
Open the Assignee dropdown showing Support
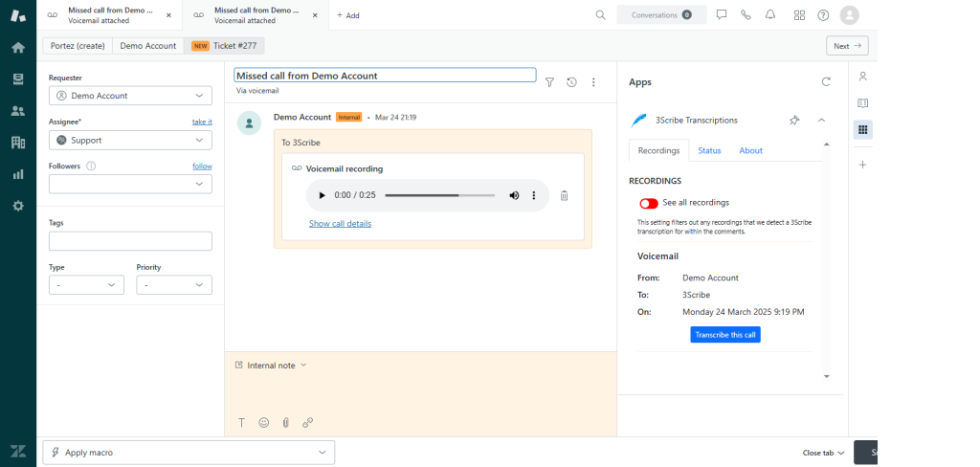(130, 141)
